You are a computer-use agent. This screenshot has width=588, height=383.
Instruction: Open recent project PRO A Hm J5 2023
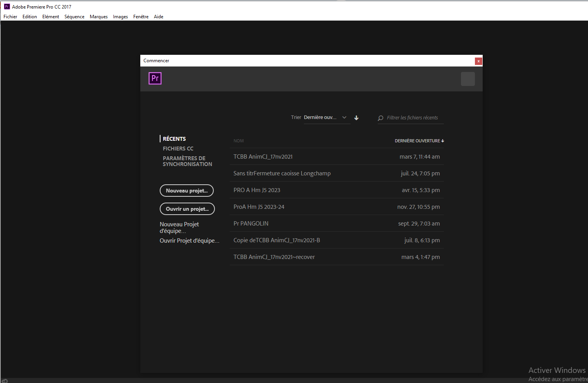click(x=337, y=190)
